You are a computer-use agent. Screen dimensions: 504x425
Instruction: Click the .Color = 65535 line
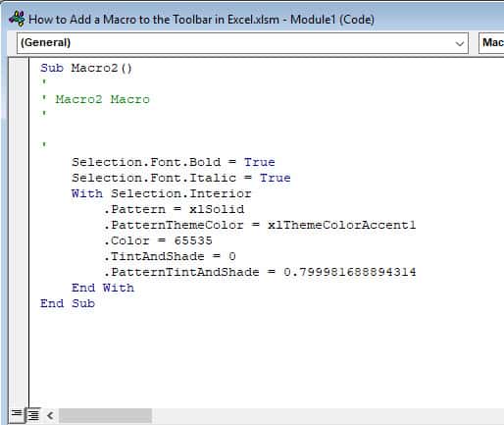tap(158, 240)
